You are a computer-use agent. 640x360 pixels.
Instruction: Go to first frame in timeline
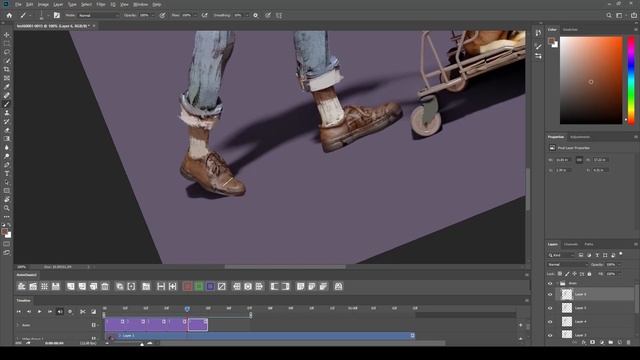(x=18, y=311)
